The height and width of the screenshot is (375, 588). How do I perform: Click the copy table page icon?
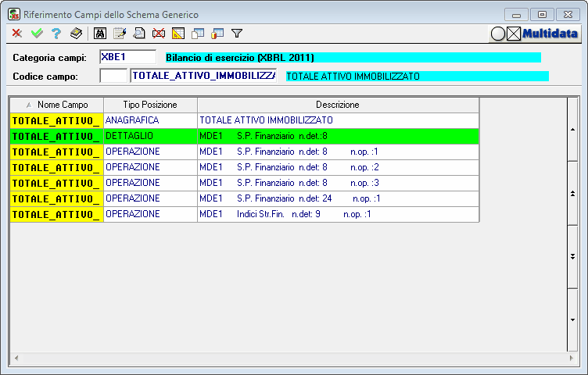(x=198, y=34)
